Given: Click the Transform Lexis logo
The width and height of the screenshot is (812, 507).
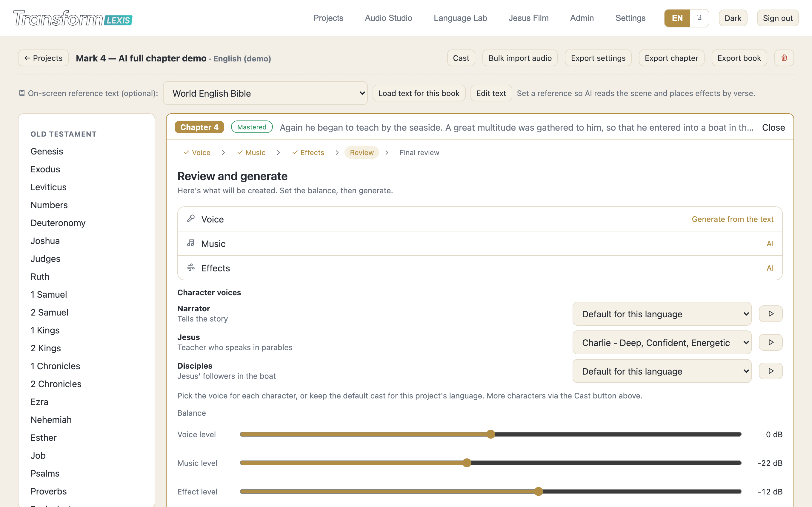Looking at the screenshot, I should tap(73, 18).
